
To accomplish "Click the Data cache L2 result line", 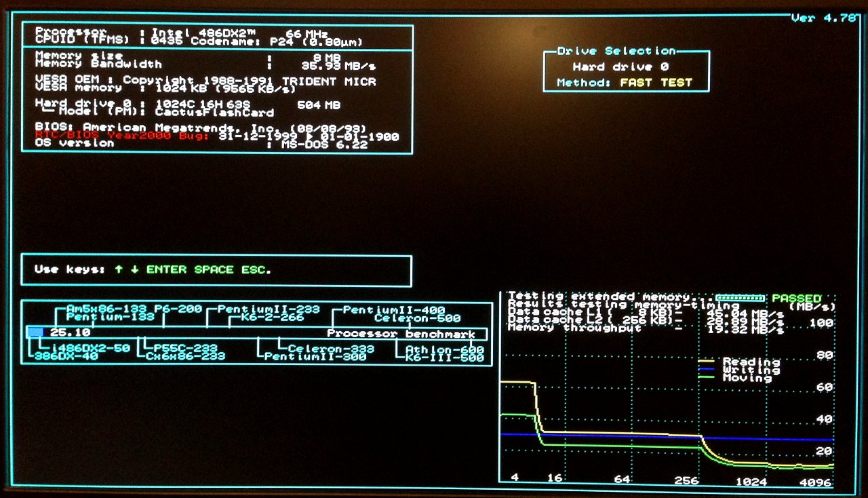I will click(644, 319).
